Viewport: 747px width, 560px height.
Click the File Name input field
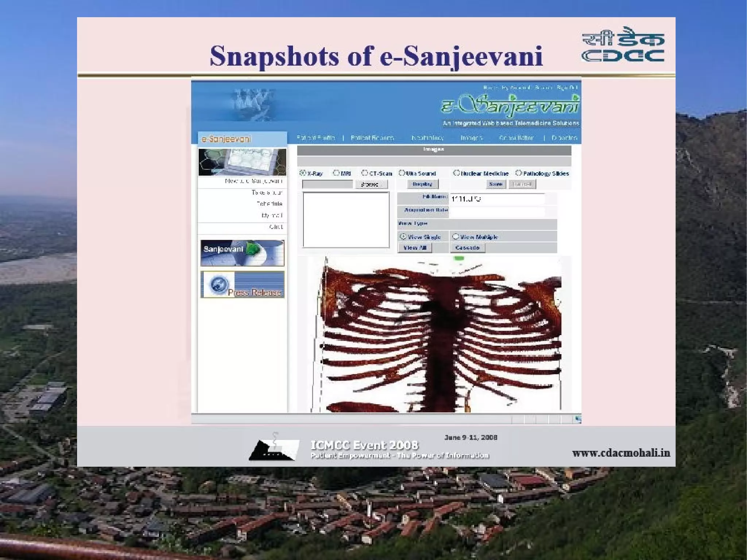(x=497, y=199)
